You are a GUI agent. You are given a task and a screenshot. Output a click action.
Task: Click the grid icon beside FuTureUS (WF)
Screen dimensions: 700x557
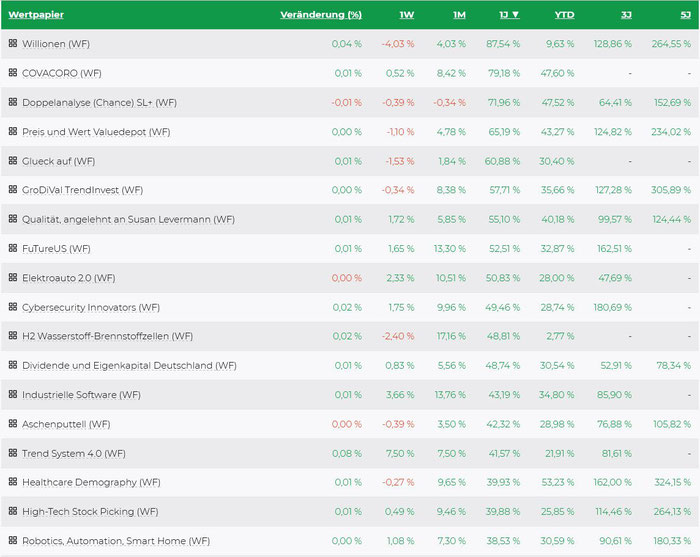[13, 248]
